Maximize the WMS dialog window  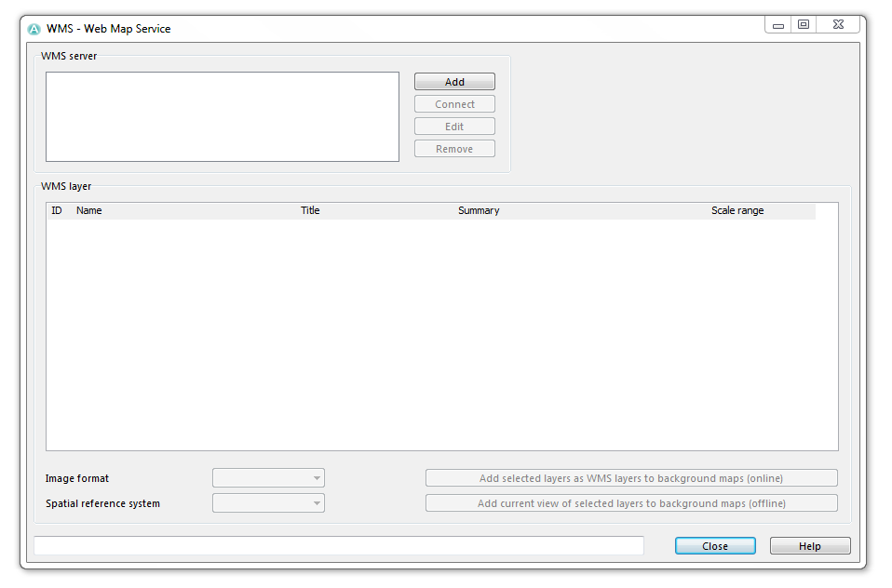(804, 25)
